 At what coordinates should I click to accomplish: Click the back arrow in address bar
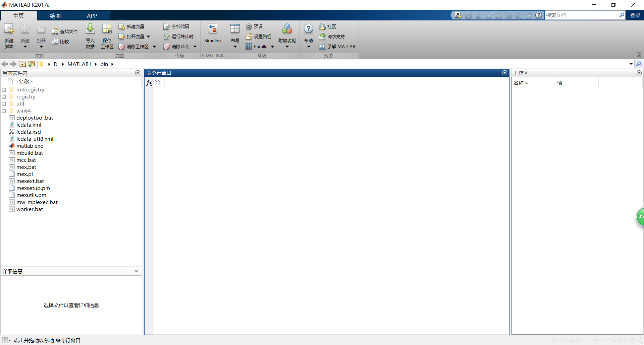pyautogui.click(x=4, y=64)
